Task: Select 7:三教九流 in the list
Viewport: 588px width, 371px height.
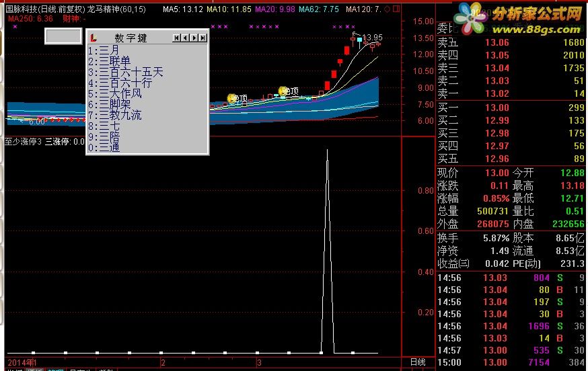Action: [x=115, y=116]
